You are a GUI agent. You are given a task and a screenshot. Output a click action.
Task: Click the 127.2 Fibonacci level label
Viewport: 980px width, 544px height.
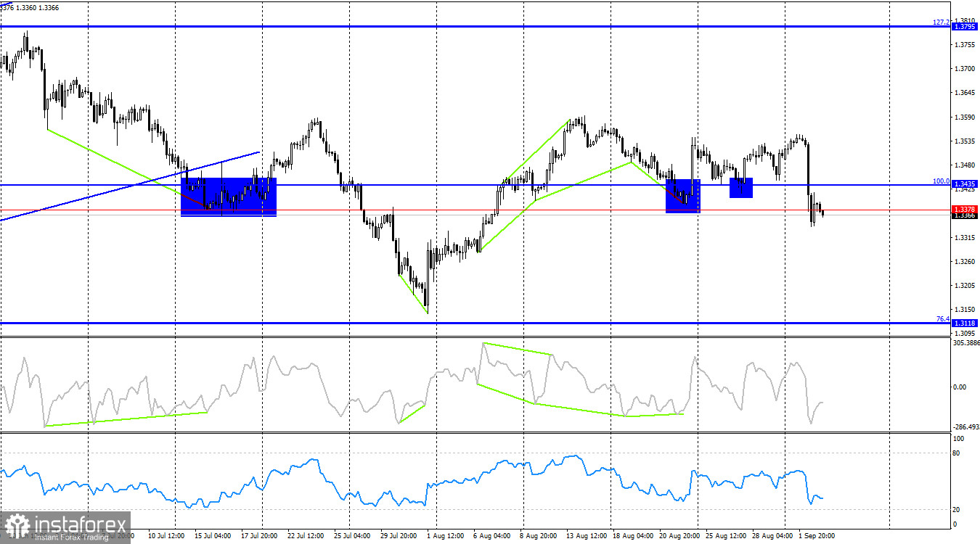(x=942, y=22)
